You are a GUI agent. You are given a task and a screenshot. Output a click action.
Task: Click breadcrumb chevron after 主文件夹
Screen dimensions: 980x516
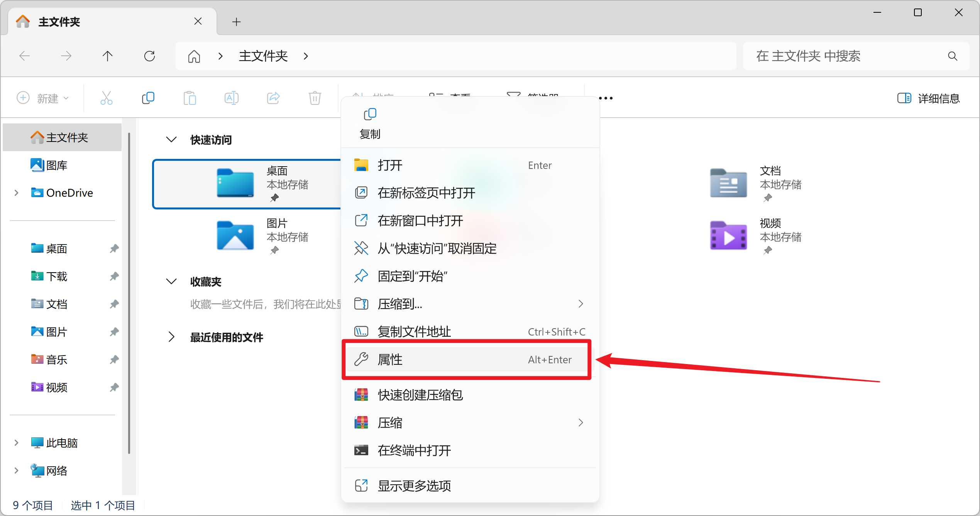click(x=306, y=56)
